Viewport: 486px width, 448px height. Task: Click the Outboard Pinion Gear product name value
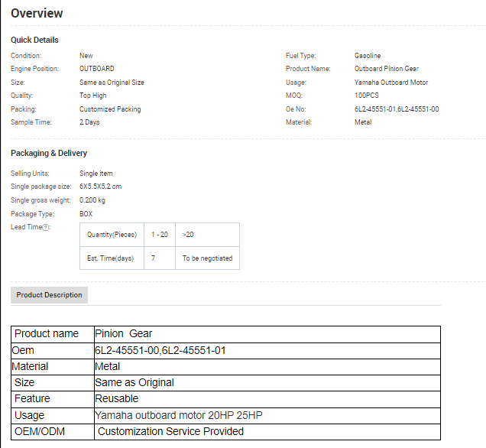[x=386, y=69]
